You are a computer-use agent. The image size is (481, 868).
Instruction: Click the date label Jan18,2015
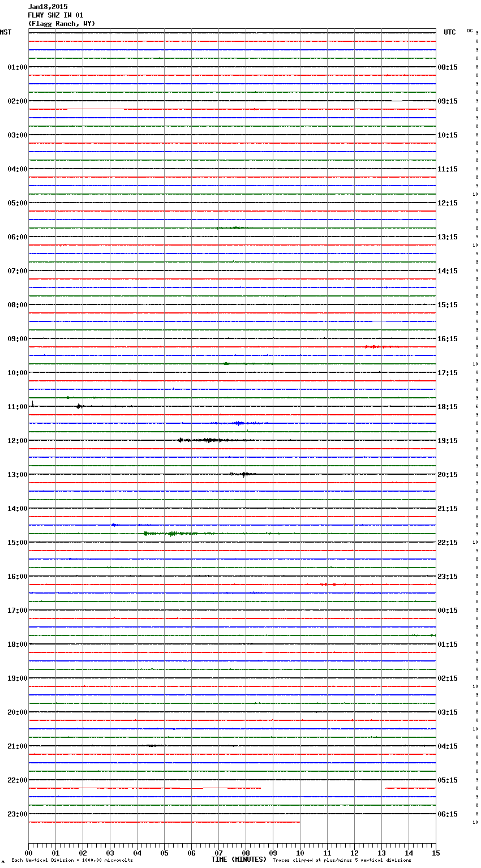tap(48, 7)
